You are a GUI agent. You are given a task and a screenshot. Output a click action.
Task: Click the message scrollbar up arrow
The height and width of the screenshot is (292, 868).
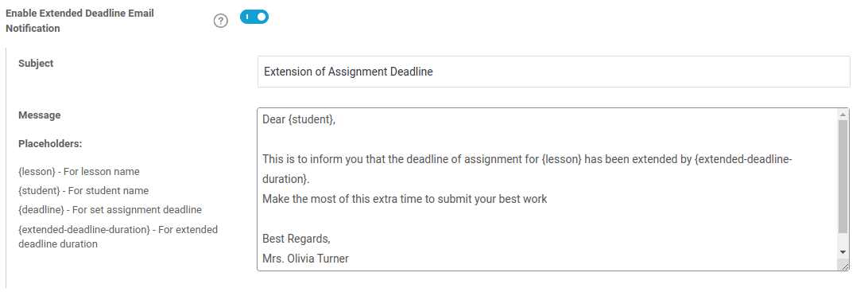click(843, 114)
